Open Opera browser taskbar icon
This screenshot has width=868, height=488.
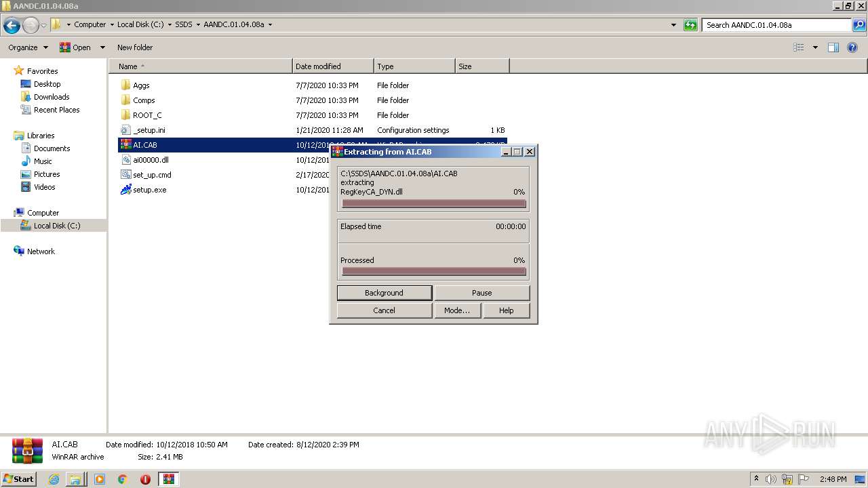pos(145,479)
